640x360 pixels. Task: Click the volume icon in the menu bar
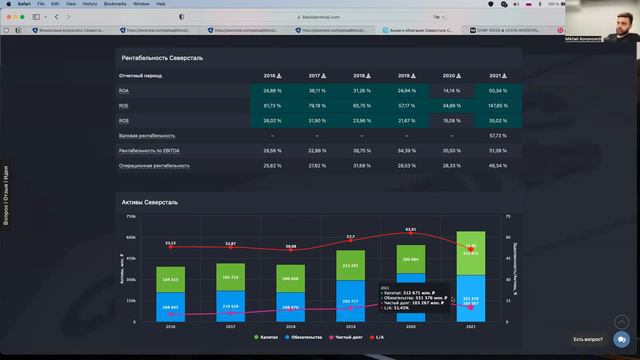coord(516,4)
